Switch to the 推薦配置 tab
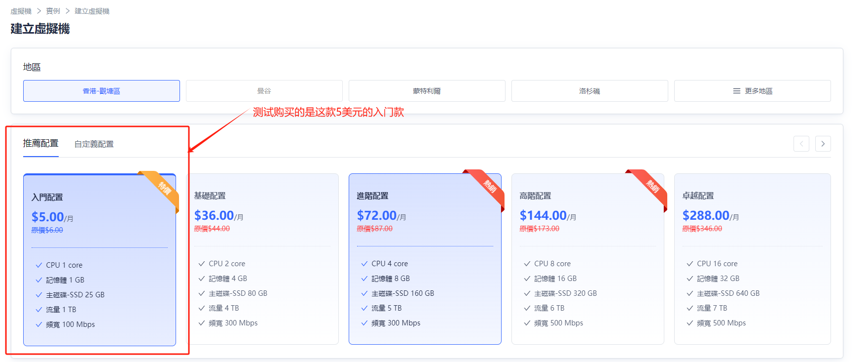The image size is (868, 362). point(40,143)
